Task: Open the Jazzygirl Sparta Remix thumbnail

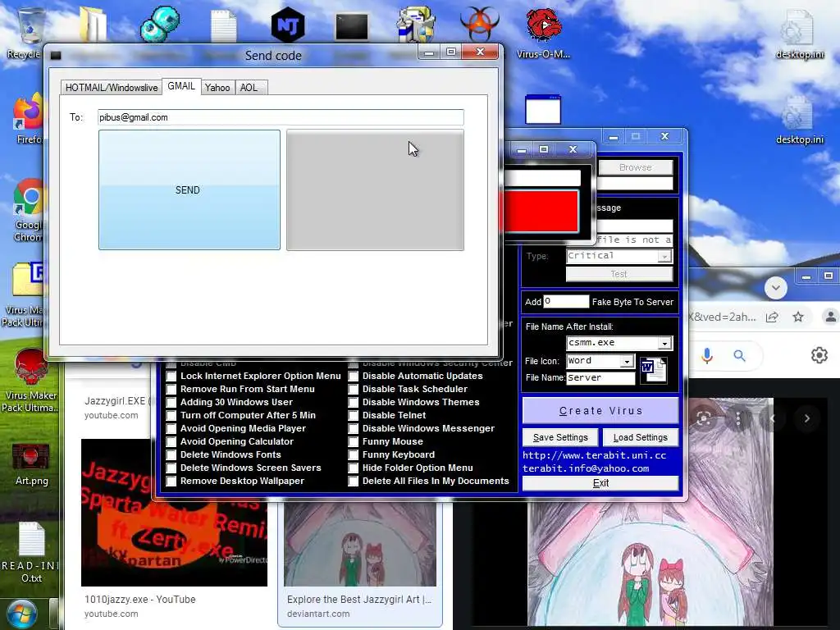Action: point(174,513)
